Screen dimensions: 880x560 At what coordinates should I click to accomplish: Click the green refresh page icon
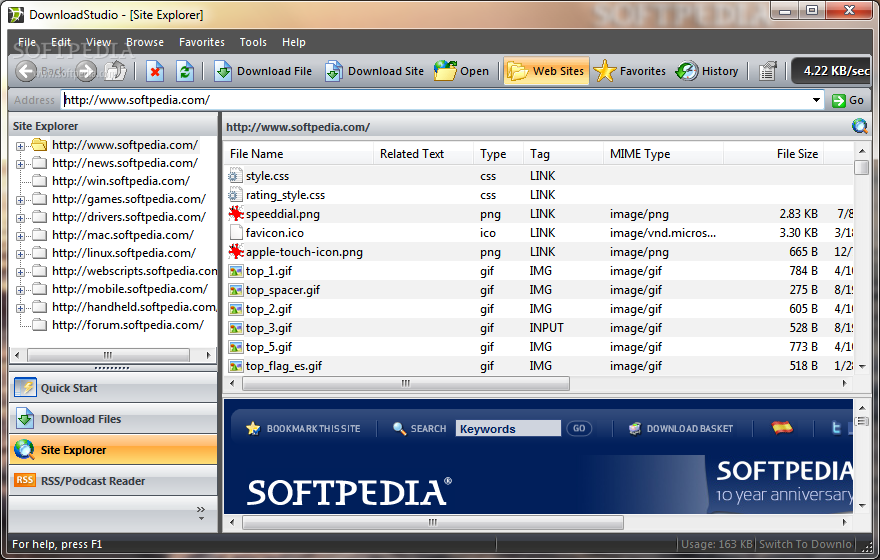(185, 71)
